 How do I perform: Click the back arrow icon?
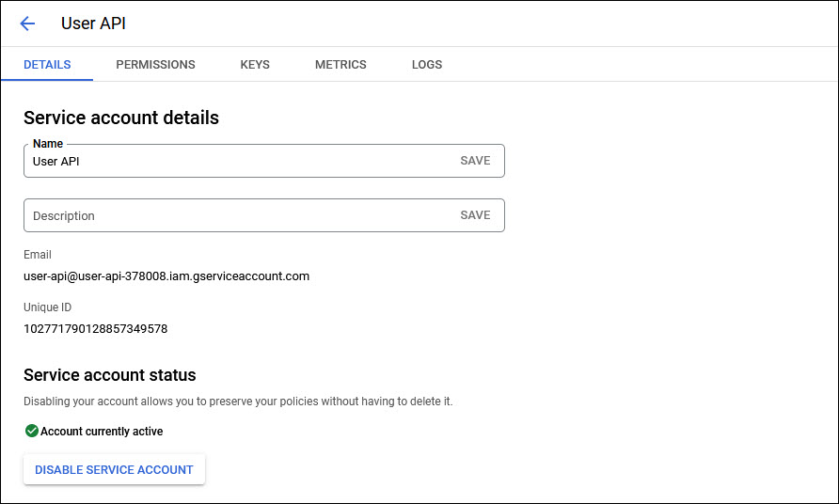point(27,24)
